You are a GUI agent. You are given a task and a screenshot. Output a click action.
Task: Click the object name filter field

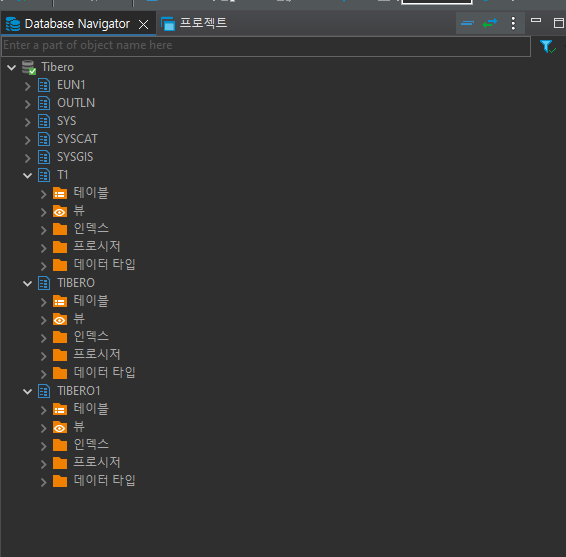[x=266, y=46]
